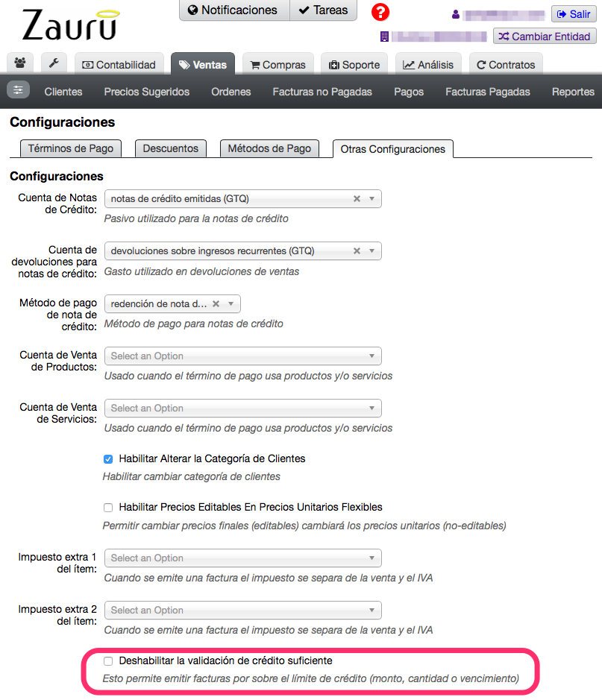602x700 pixels.
Task: Open the Análisis tab
Action: point(429,65)
